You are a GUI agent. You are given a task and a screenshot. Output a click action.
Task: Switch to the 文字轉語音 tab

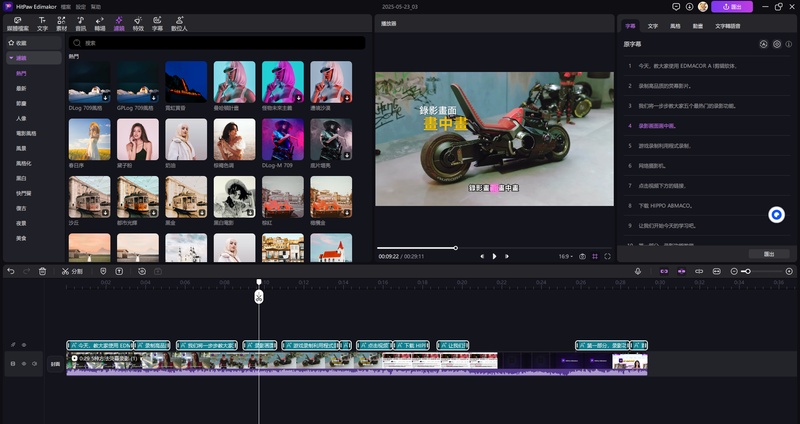tap(728, 26)
